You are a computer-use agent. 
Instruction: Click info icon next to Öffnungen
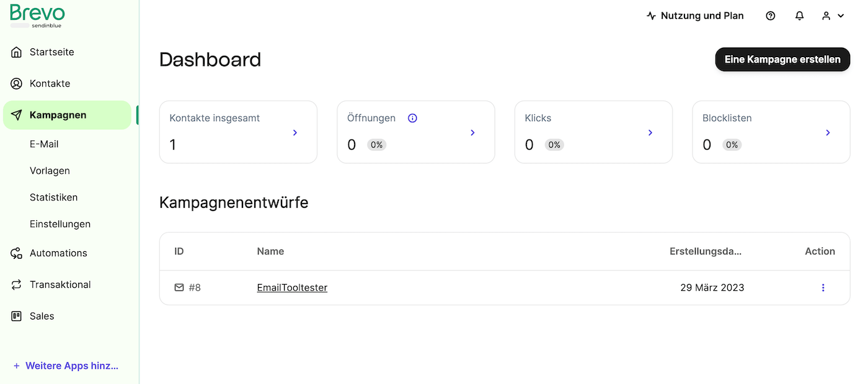(412, 118)
